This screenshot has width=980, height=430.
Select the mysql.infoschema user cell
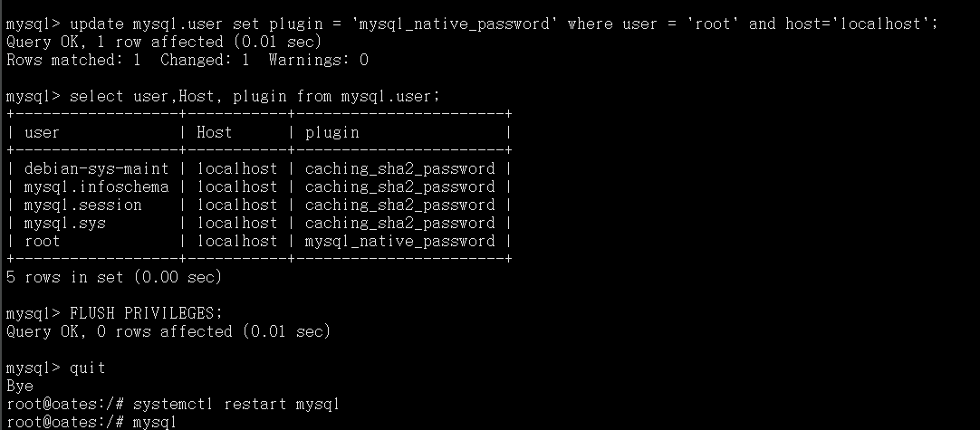pyautogui.click(x=96, y=186)
